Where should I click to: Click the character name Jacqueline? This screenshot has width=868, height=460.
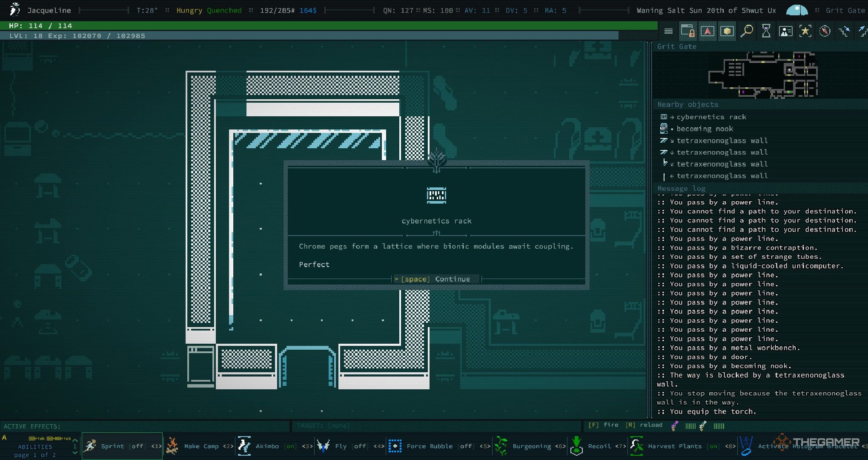(x=49, y=10)
